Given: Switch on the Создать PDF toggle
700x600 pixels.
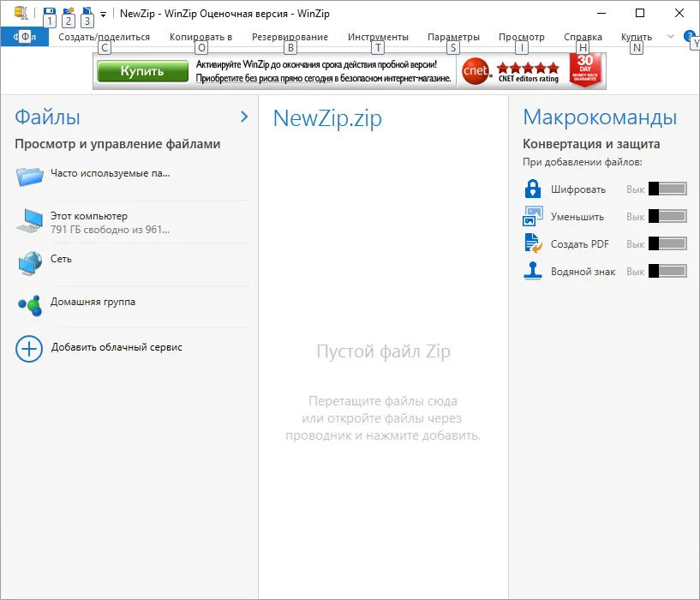Looking at the screenshot, I should point(667,244).
